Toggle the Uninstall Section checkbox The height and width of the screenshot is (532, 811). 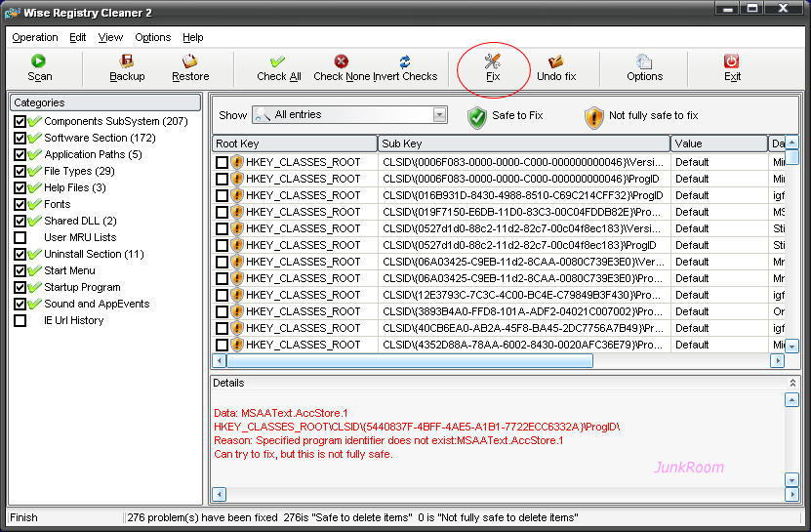pyautogui.click(x=20, y=254)
